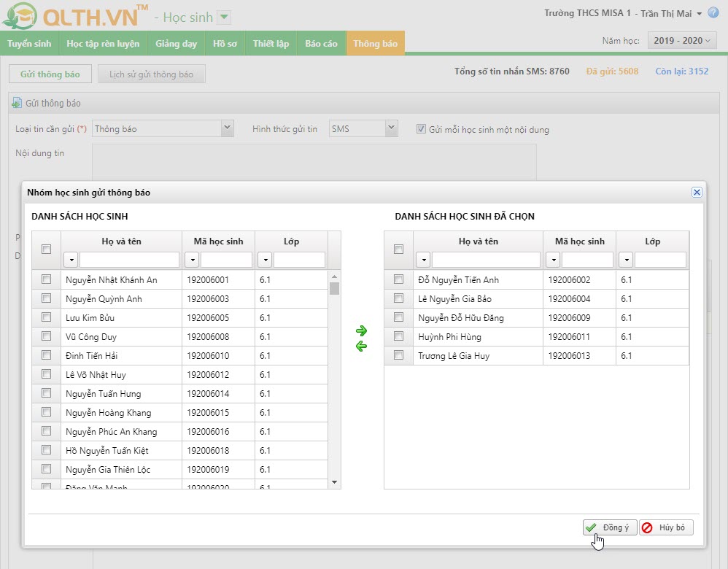
Task: Open the help question mark icon
Action: coord(713,12)
